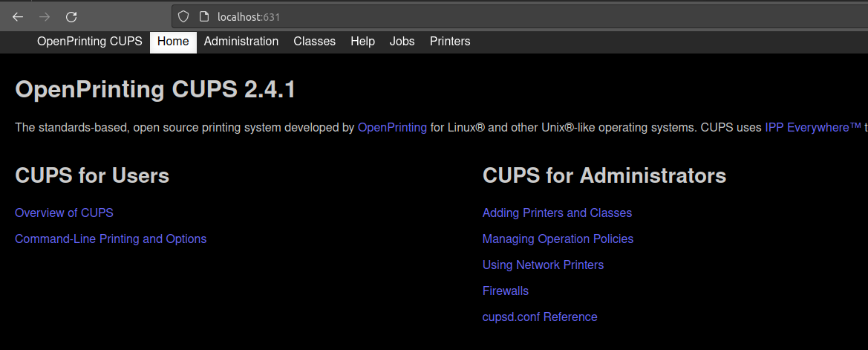Screen dimensions: 868x350
Task: Follow the OpenPrinting link in the description
Action: pyautogui.click(x=392, y=127)
